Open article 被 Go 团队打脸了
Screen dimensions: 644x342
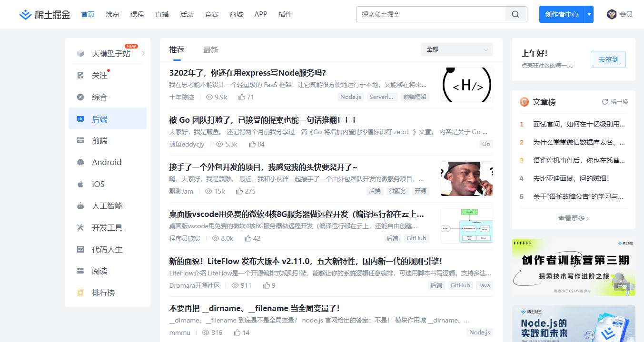point(263,120)
